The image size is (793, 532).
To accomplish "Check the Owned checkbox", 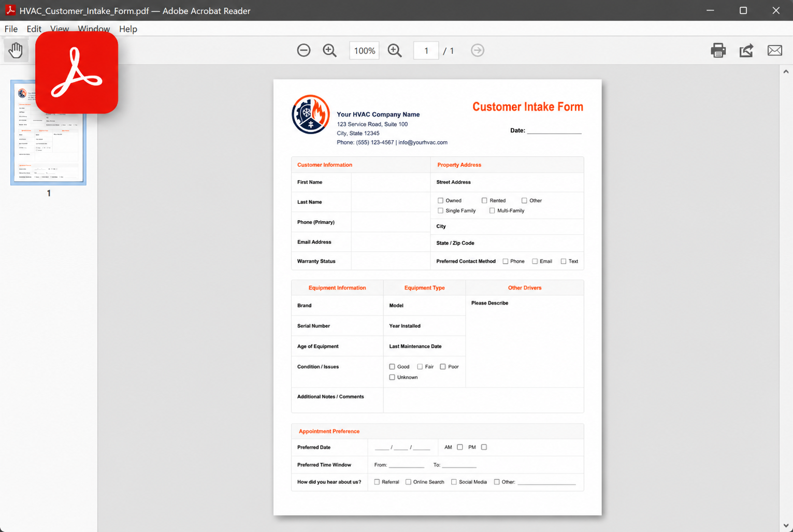I will [x=440, y=200].
